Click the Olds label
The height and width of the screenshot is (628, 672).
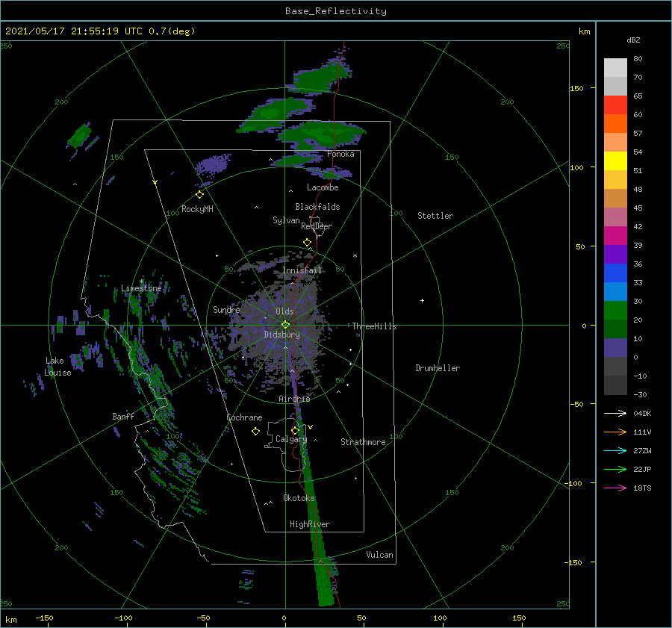pos(284,311)
